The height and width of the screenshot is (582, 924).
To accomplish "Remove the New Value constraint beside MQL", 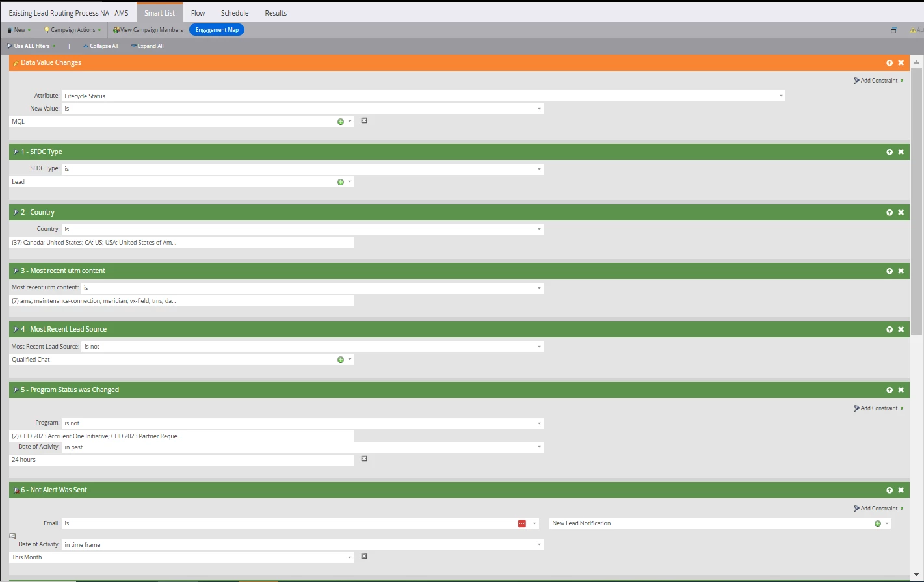I will tap(364, 120).
